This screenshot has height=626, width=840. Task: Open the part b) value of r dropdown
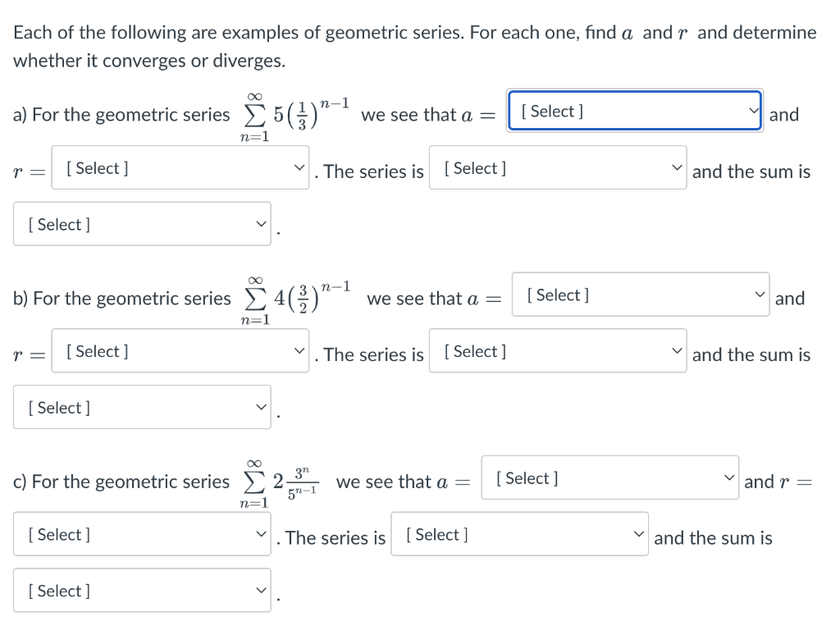[180, 351]
